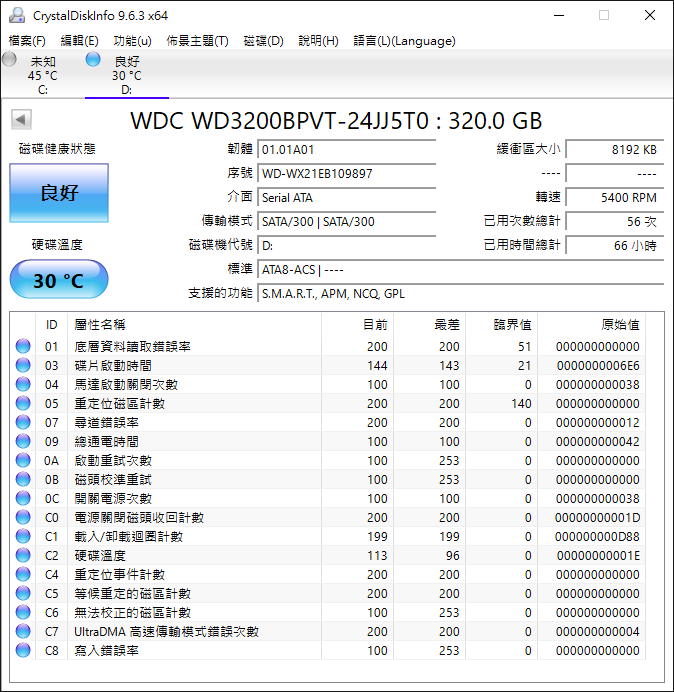
Task: Click the 緩衝區大小 value 8192 KB
Action: [614, 150]
